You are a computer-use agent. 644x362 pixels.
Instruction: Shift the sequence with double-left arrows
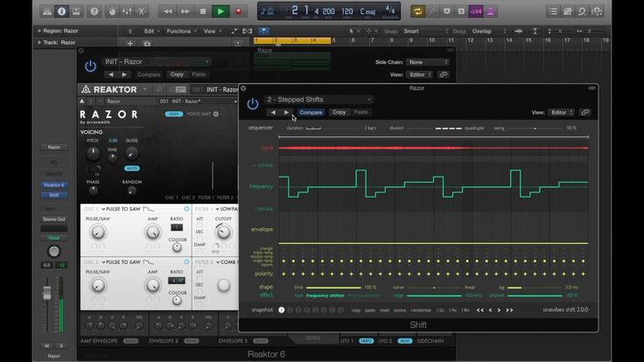(x=479, y=310)
